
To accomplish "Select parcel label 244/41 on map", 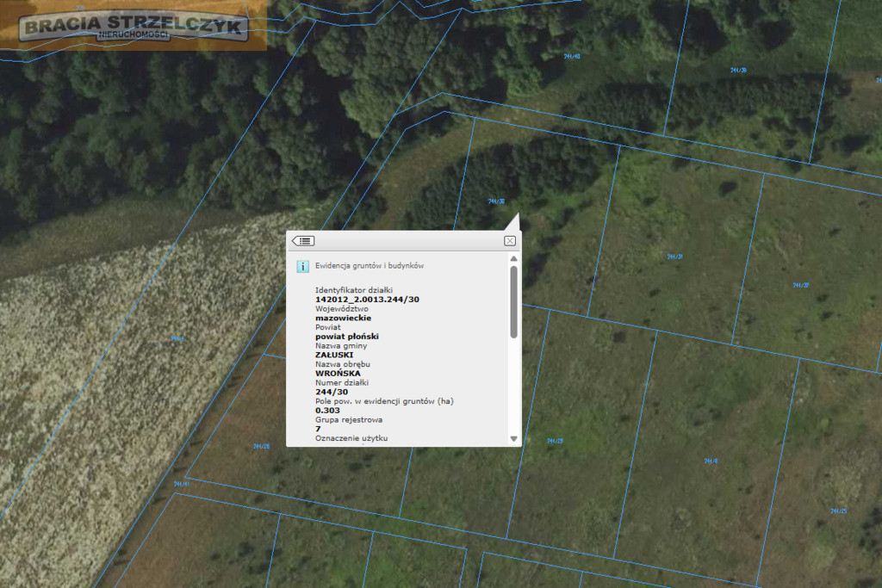I will click(x=181, y=484).
